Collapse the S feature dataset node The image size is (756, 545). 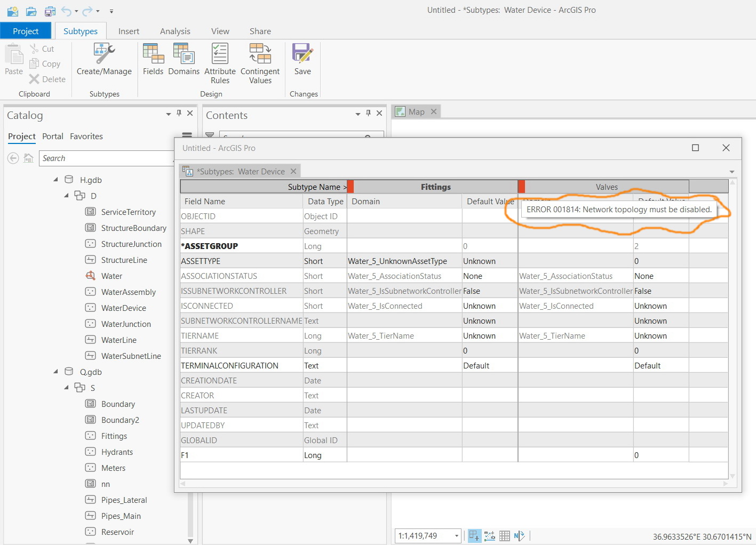point(67,388)
